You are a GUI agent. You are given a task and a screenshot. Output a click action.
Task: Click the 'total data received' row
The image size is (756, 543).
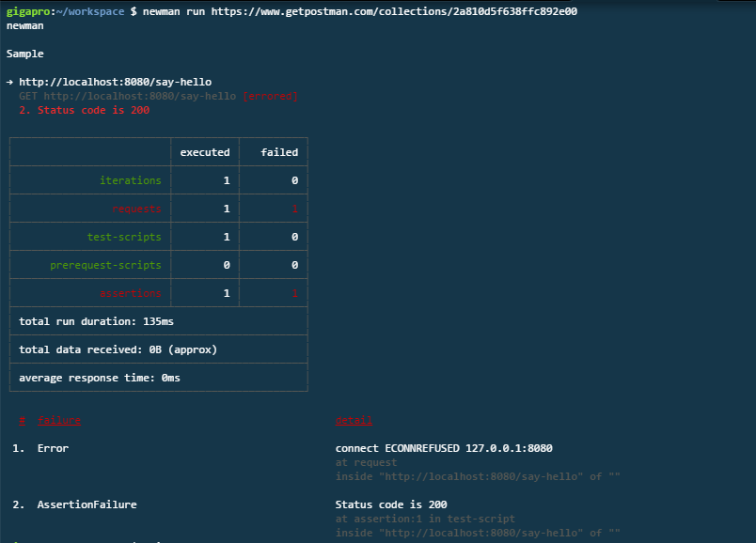[x=118, y=349]
